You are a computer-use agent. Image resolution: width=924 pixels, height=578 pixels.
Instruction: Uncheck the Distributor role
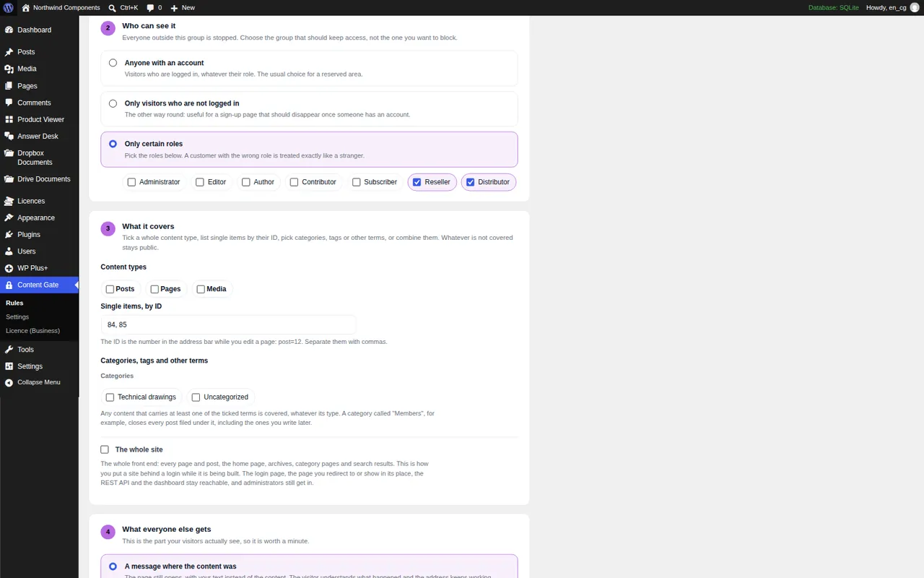click(470, 182)
